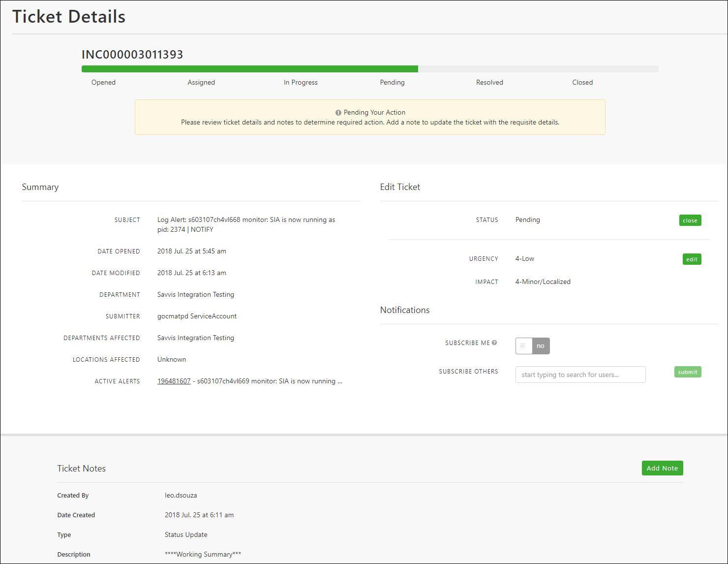728x564 pixels.
Task: Click the Impact value 4-Minor/Localized
Action: point(543,282)
